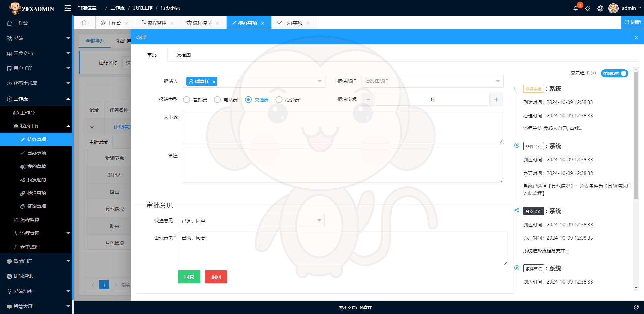Toggle the 详细模式 display switch
This screenshot has width=644, height=314.
(614, 73)
